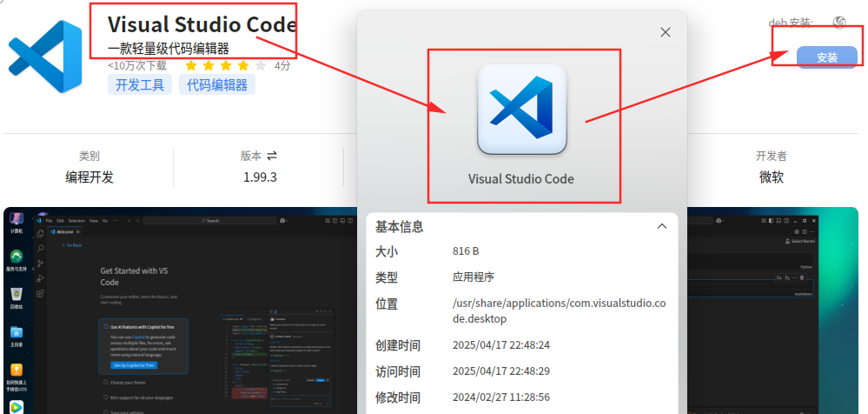Open the File menu in left screenshot
Image resolution: width=868 pixels, height=414 pixels.
coord(49,221)
